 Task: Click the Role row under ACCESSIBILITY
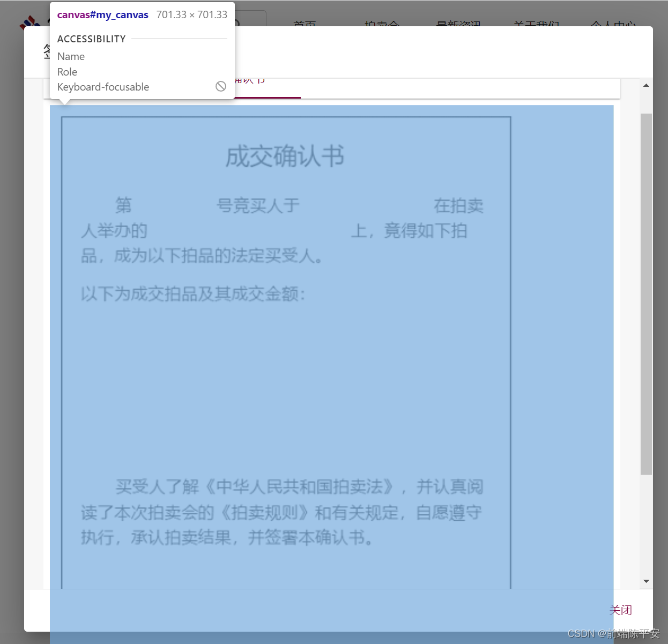pos(67,72)
